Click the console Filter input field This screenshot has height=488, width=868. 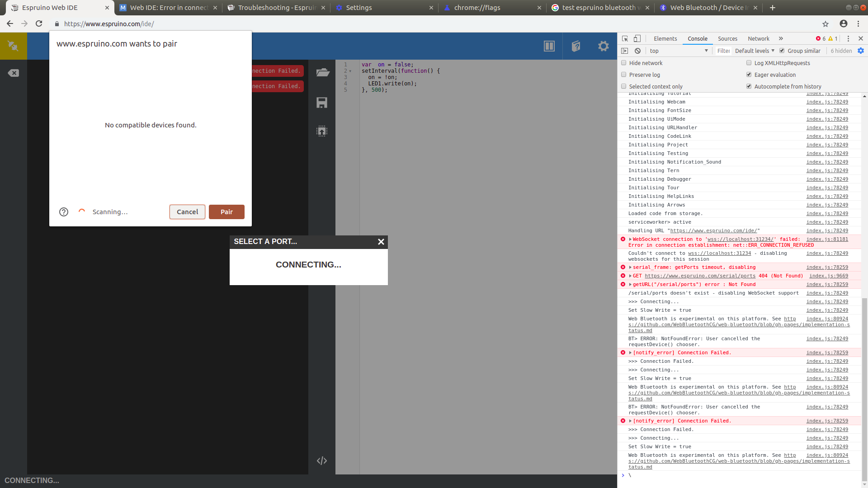[x=723, y=51]
